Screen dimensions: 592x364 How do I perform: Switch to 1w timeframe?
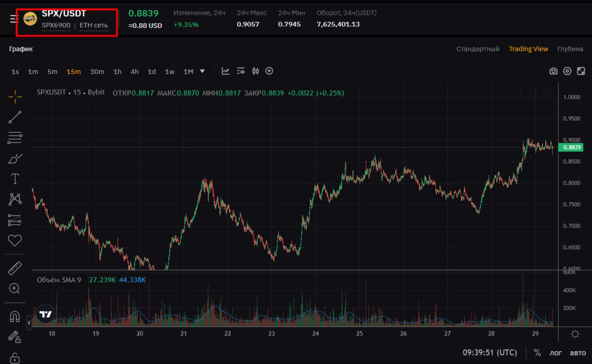coord(170,72)
